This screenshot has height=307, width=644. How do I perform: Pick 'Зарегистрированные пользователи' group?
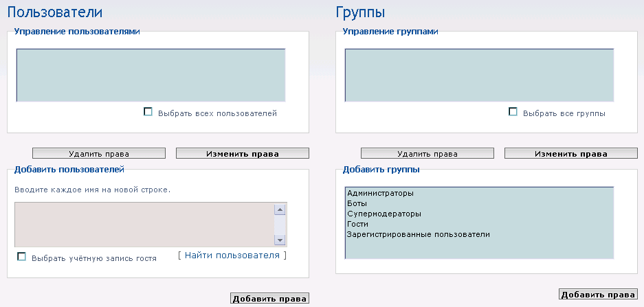click(418, 234)
